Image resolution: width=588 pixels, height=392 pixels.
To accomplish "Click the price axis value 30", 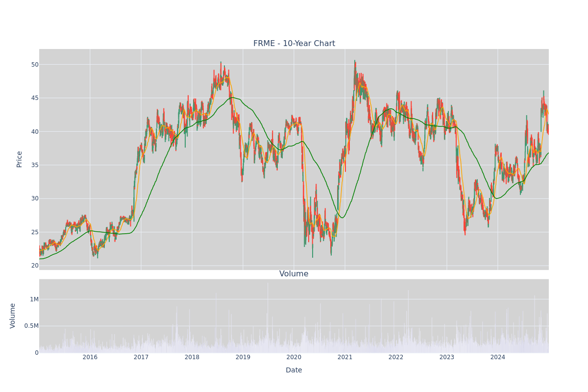I will pyautogui.click(x=35, y=198).
